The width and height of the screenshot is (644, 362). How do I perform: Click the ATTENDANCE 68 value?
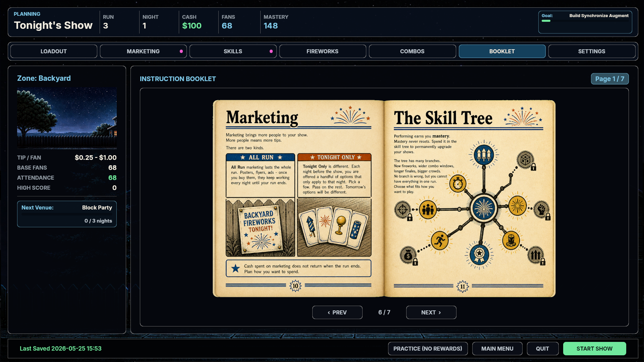coord(112,178)
